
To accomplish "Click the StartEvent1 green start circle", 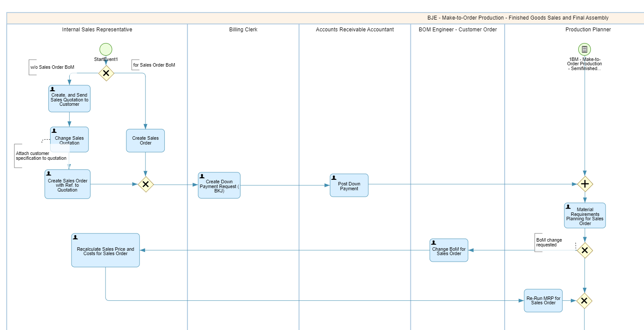I will point(105,49).
